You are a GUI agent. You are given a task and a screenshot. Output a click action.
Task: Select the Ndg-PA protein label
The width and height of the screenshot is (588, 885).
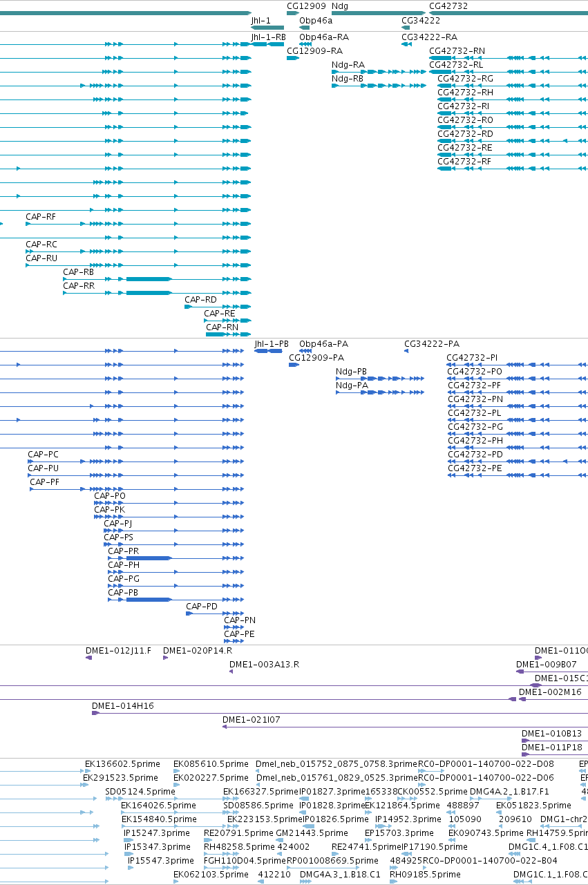tap(352, 386)
